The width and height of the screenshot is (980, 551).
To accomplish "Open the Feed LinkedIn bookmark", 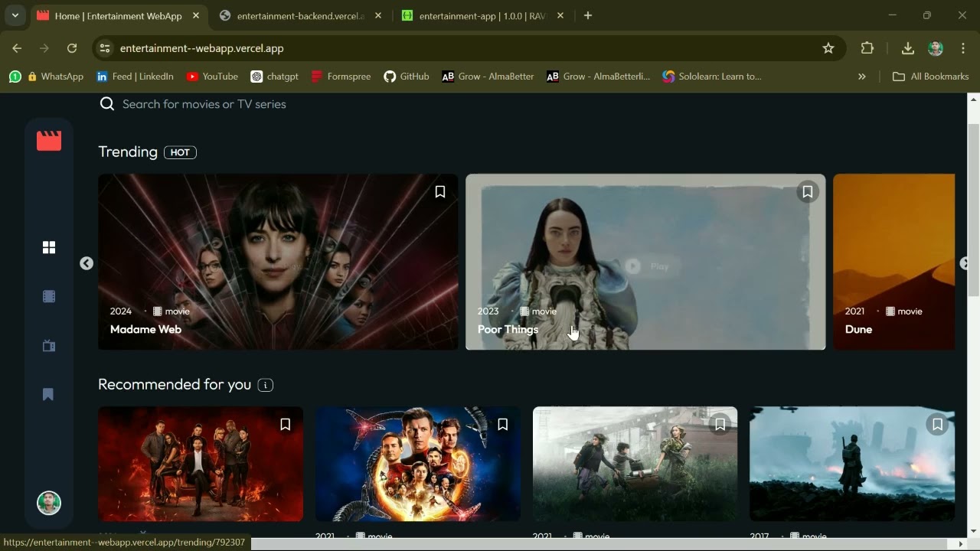I will 135,77.
